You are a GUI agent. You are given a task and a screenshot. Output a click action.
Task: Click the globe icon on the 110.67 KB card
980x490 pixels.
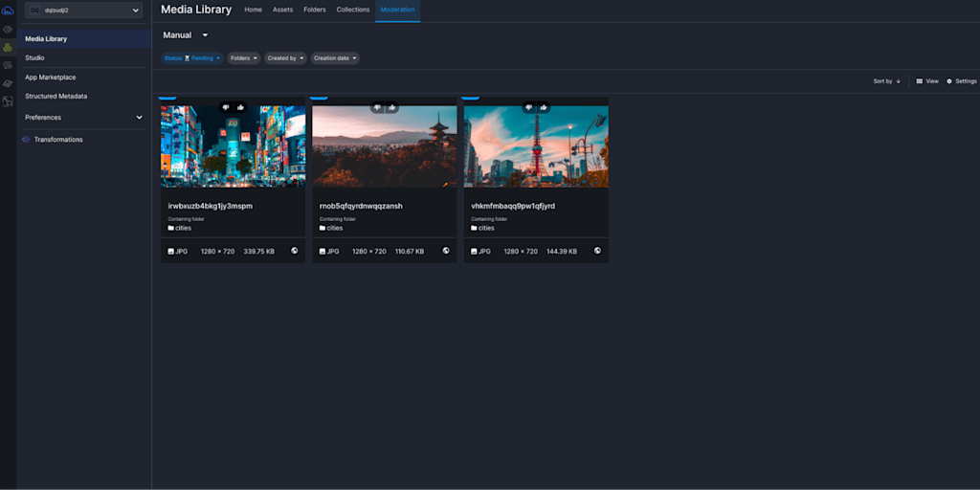pyautogui.click(x=446, y=251)
